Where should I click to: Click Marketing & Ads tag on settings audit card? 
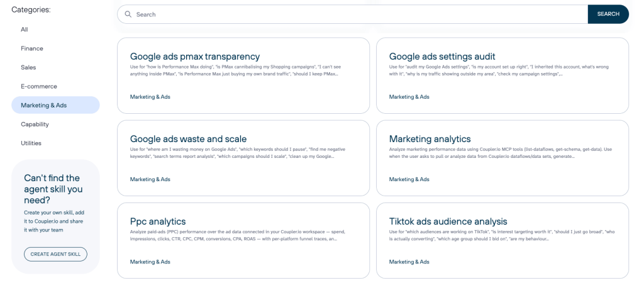(x=409, y=97)
